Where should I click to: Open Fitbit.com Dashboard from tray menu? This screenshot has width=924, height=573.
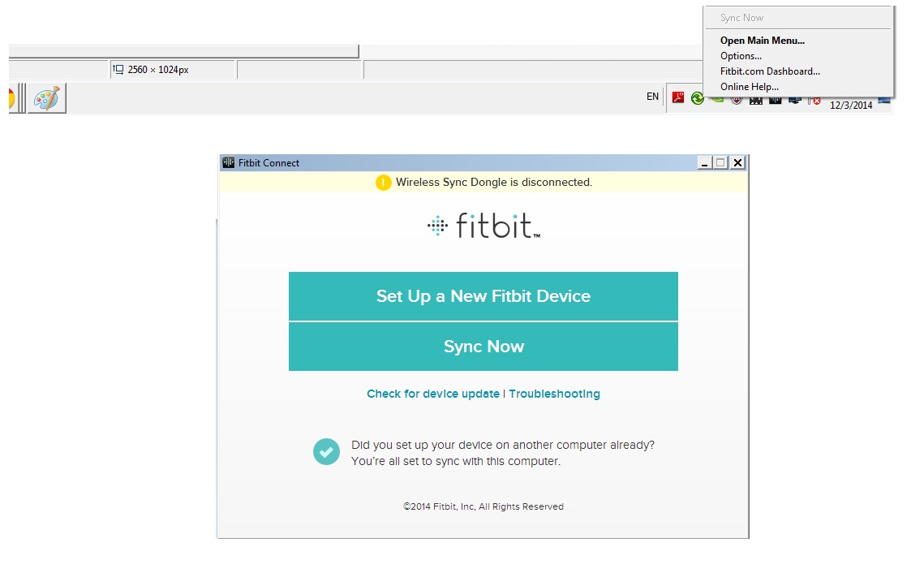[x=770, y=71]
